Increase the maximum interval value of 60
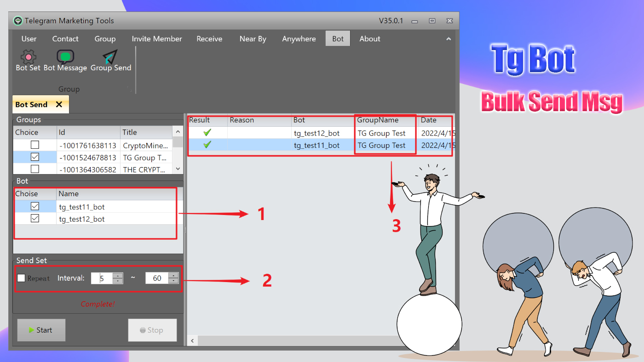The height and width of the screenshot is (362, 644). click(x=173, y=275)
